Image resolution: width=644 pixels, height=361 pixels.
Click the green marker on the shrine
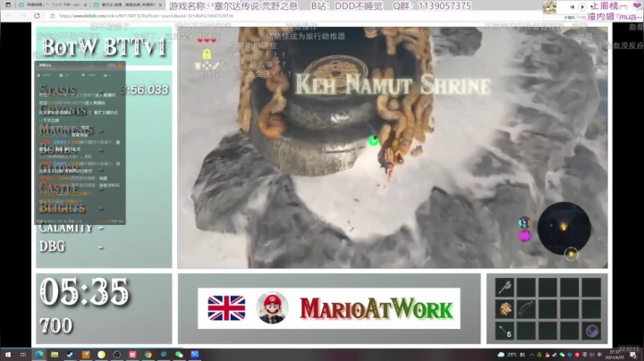coord(373,140)
